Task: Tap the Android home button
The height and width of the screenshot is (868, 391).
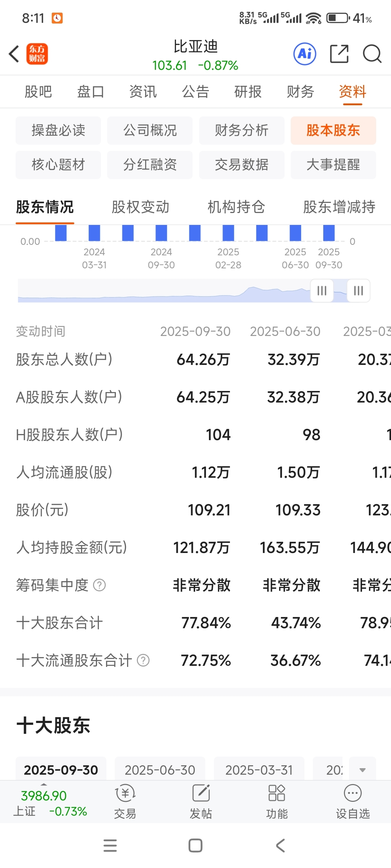Action: [x=195, y=846]
